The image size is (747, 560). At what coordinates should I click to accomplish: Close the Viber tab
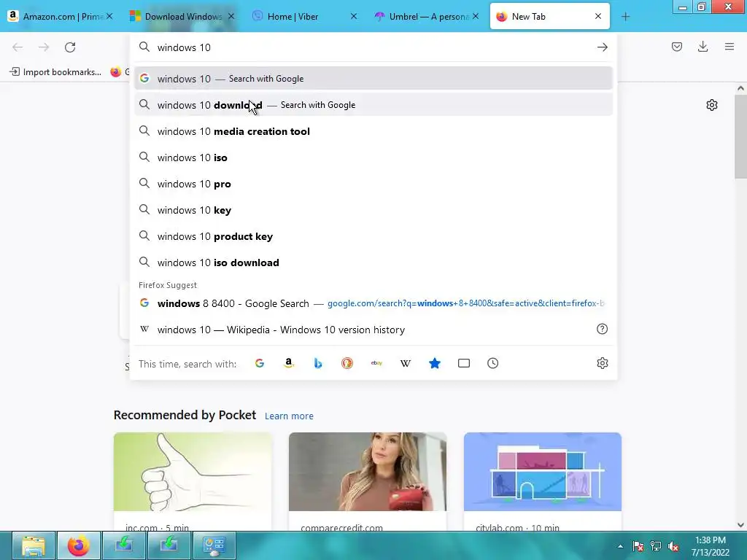354,16
